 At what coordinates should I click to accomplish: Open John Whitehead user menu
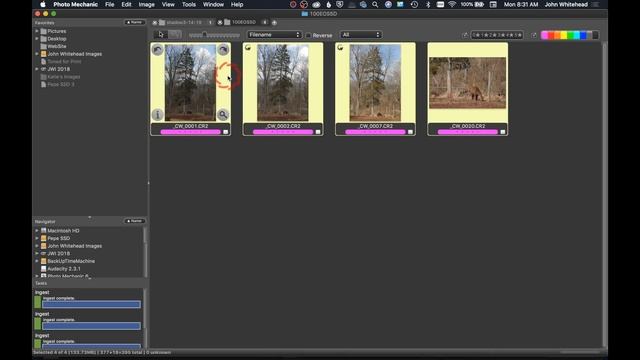[566, 4]
